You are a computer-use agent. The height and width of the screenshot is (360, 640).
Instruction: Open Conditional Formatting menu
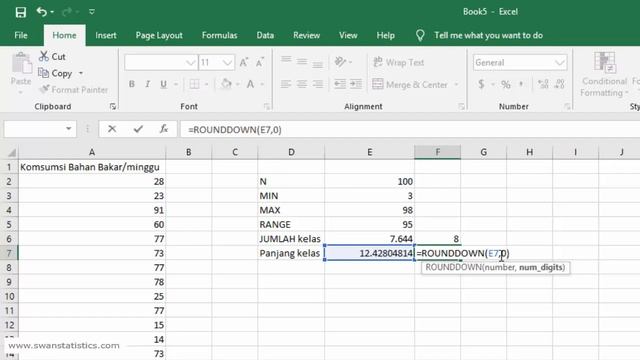point(604,75)
